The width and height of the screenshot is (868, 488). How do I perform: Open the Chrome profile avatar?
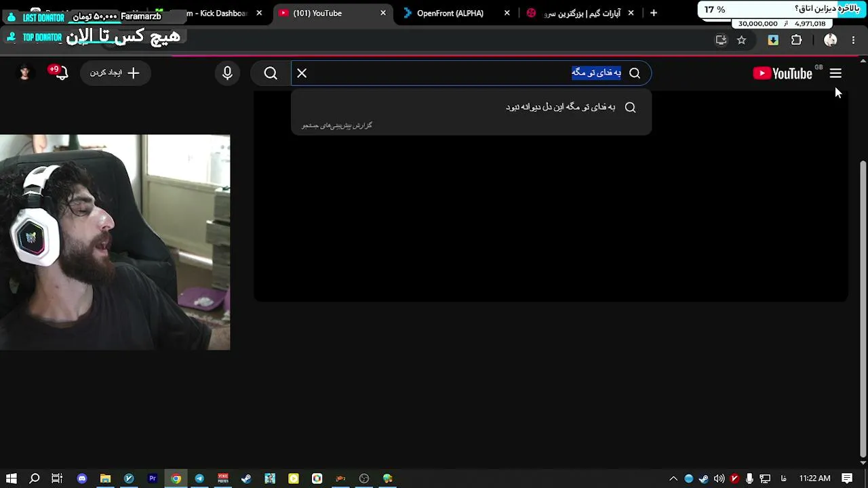(830, 40)
